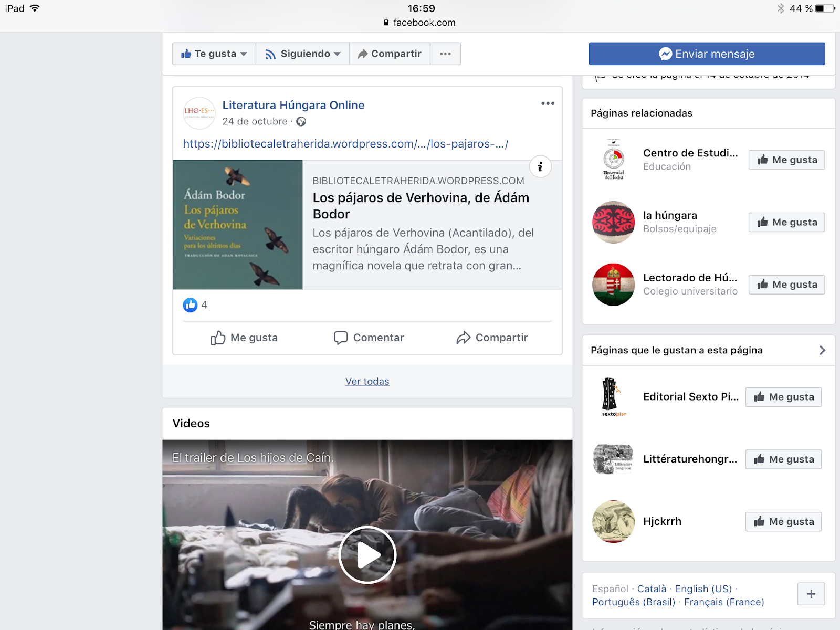This screenshot has height=630, width=840.
Task: Click Comentar on the post
Action: (369, 338)
